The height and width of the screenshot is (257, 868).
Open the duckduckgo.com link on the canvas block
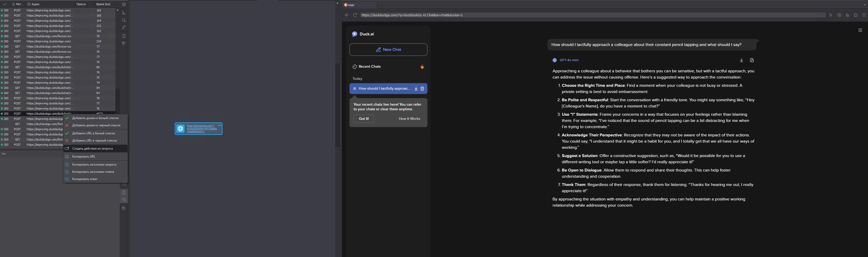202,129
